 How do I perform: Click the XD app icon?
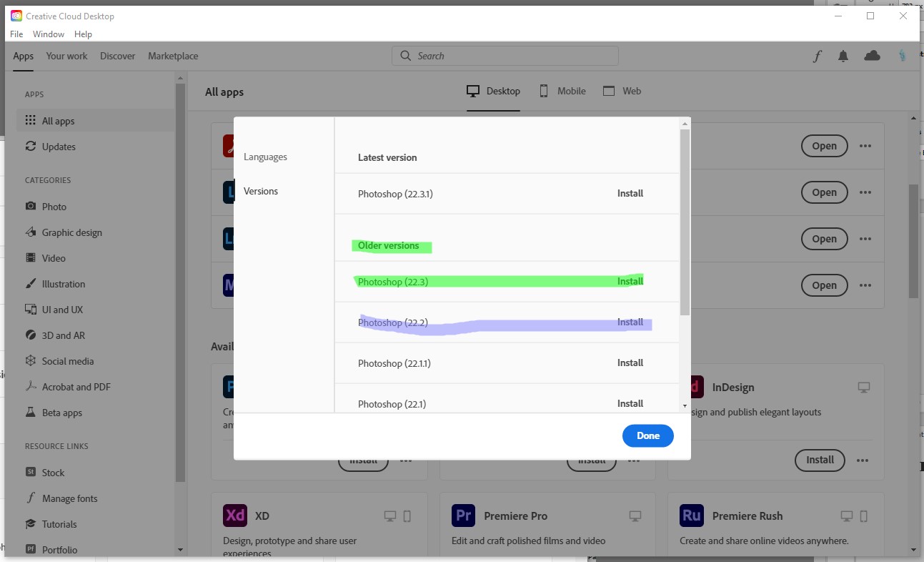[235, 516]
